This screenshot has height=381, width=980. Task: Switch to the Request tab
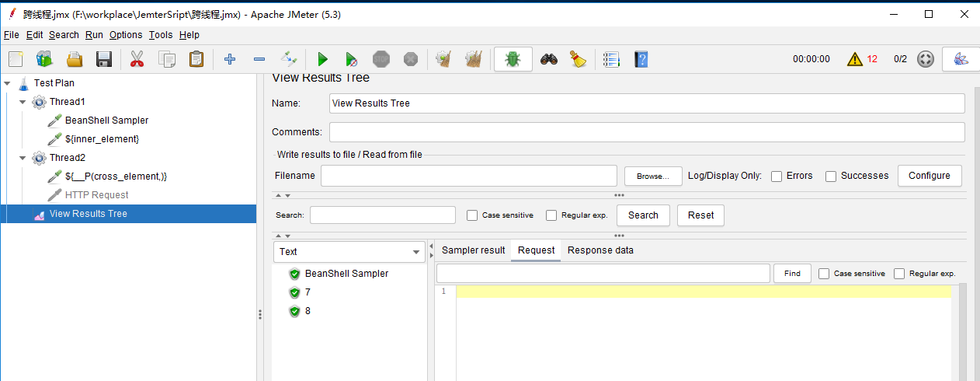click(x=536, y=250)
